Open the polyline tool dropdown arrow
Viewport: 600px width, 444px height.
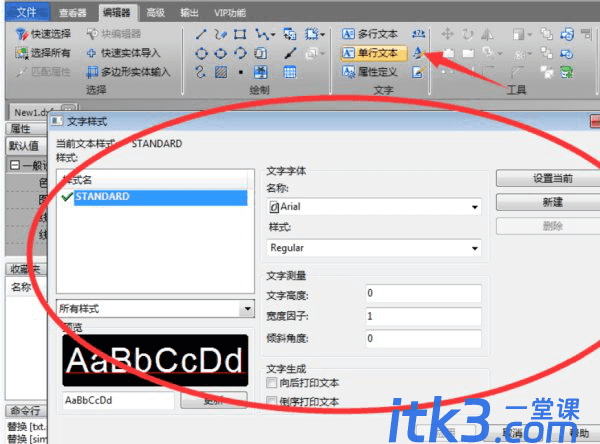(x=272, y=35)
